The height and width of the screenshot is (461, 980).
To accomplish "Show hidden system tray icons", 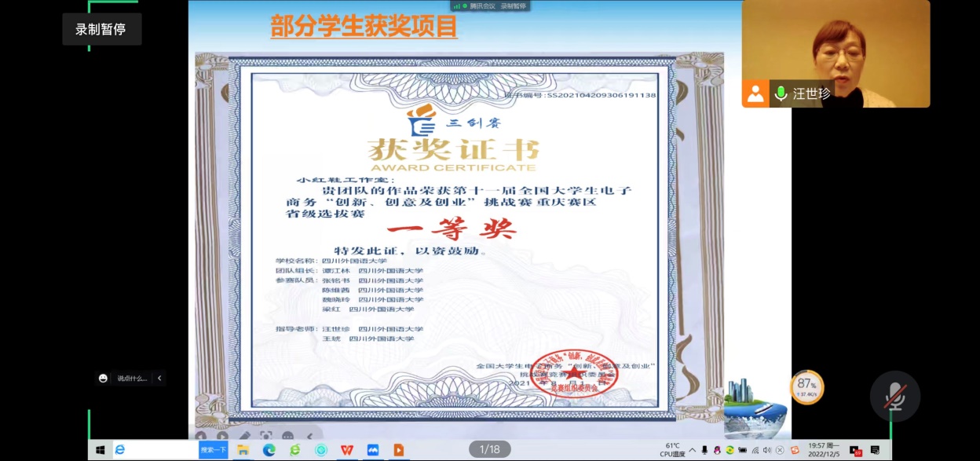I will coord(692,450).
